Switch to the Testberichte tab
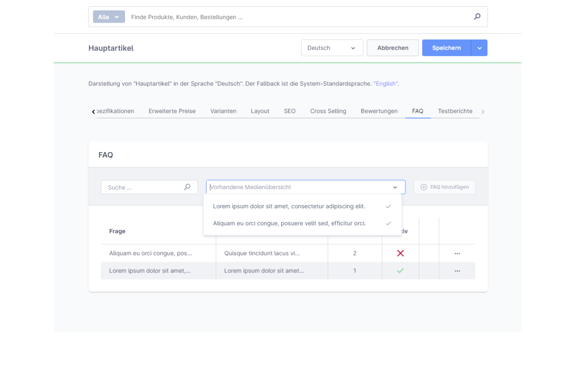 coord(455,111)
